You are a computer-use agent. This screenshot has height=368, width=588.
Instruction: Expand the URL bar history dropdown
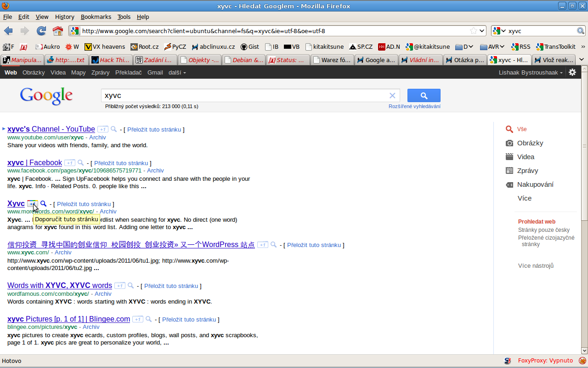click(481, 31)
